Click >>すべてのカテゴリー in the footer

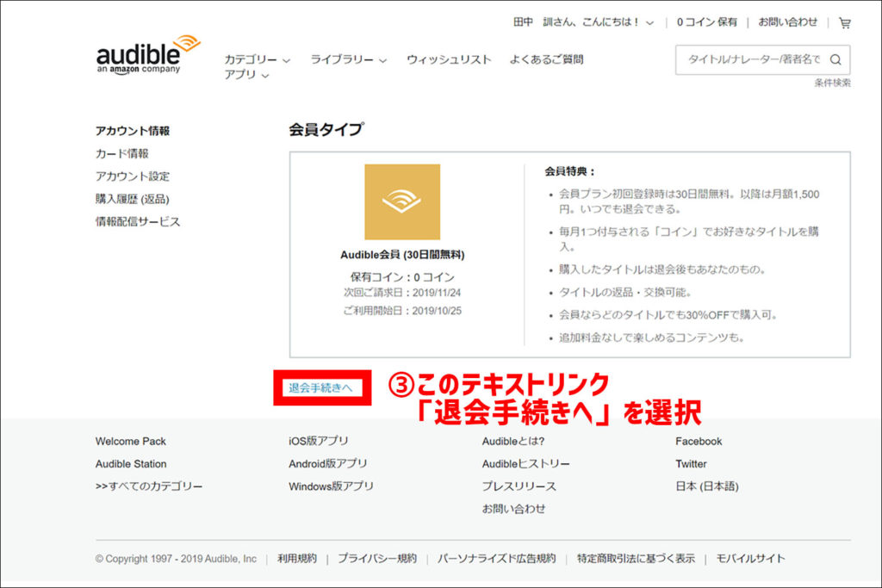click(149, 486)
